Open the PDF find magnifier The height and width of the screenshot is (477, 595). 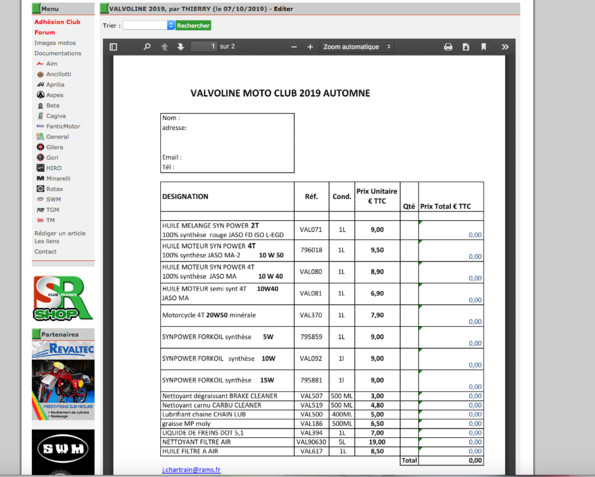(147, 47)
